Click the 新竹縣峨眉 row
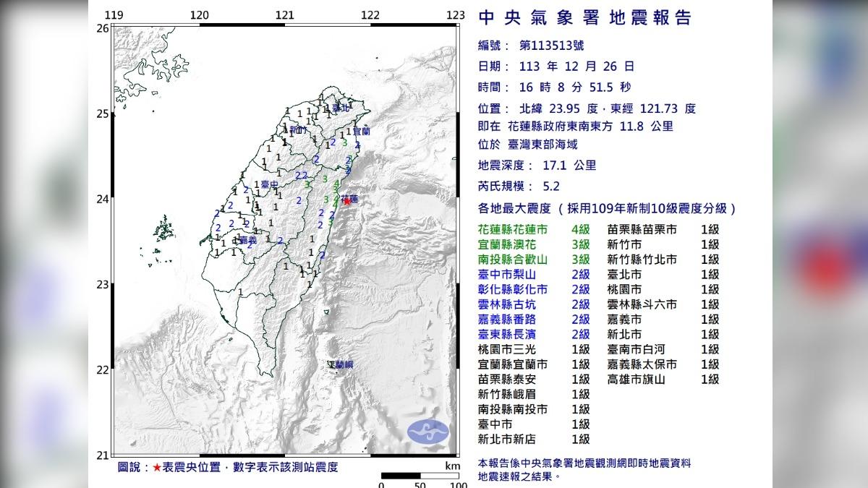 coord(534,394)
